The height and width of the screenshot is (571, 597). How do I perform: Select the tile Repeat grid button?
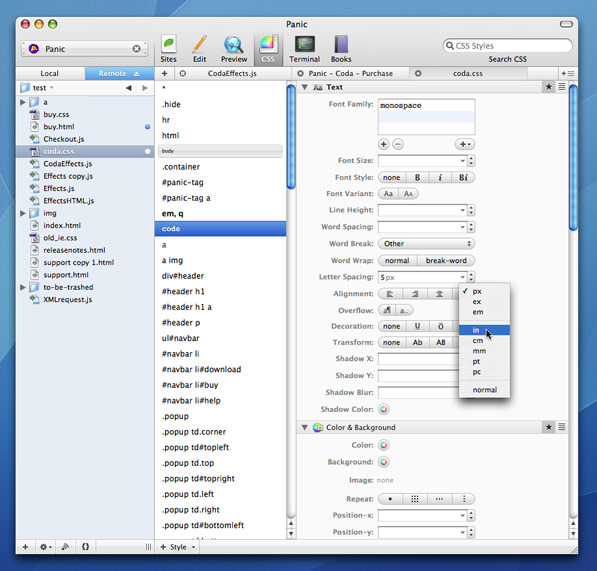tap(415, 499)
